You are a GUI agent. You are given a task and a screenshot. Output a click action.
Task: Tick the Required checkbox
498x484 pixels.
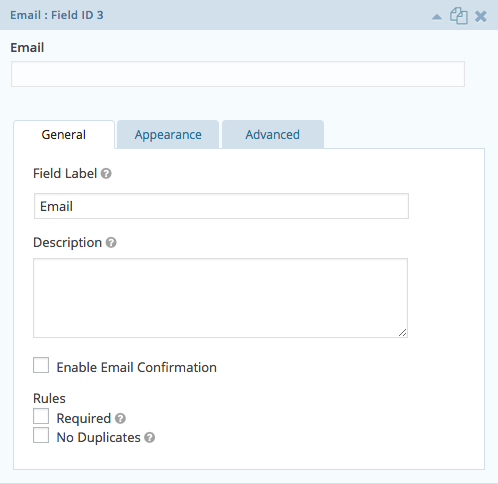[41, 416]
